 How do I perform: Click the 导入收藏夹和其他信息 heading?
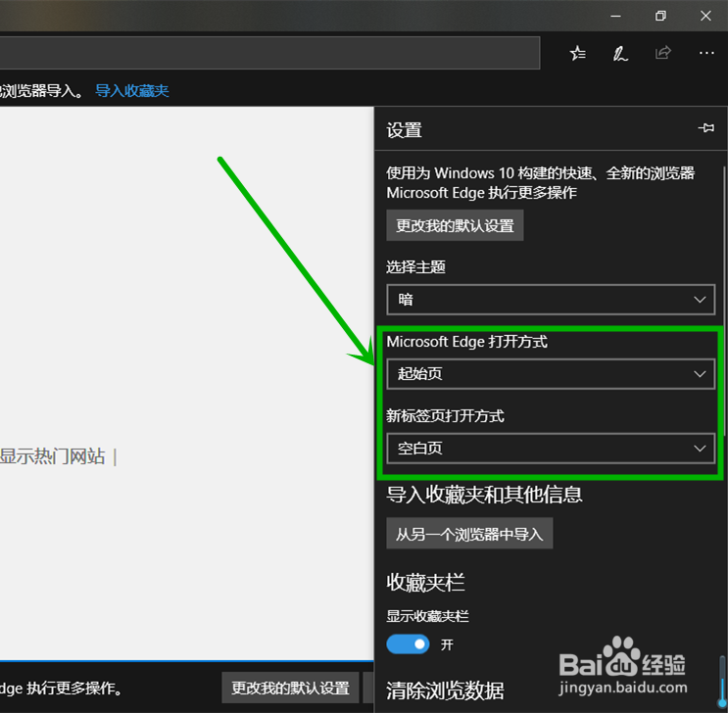484,495
